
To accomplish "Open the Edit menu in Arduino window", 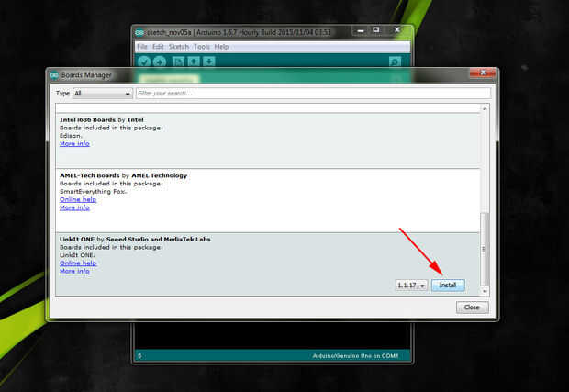I will pyautogui.click(x=158, y=47).
